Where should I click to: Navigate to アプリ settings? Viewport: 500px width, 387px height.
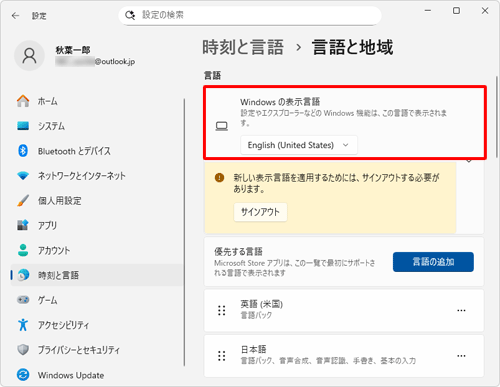[97, 225]
